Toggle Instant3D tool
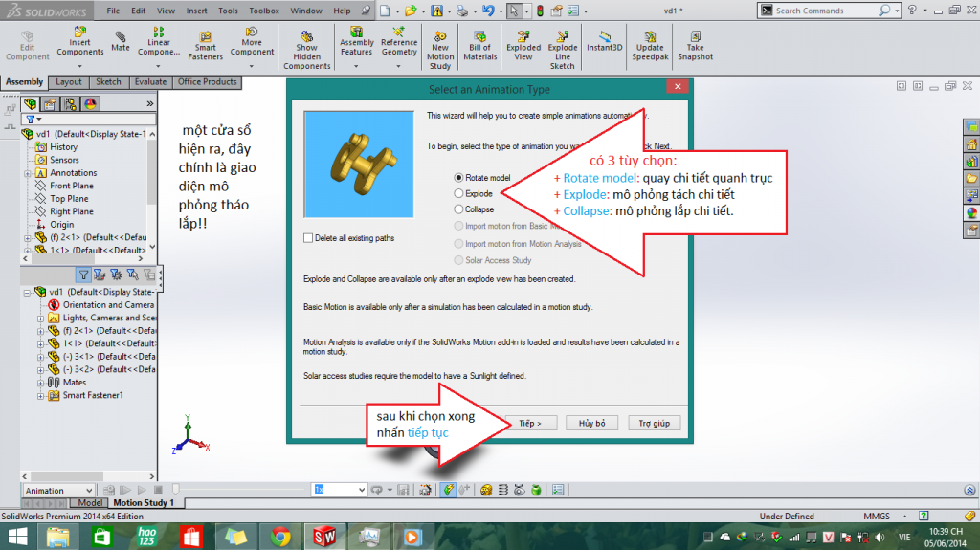 click(x=605, y=40)
